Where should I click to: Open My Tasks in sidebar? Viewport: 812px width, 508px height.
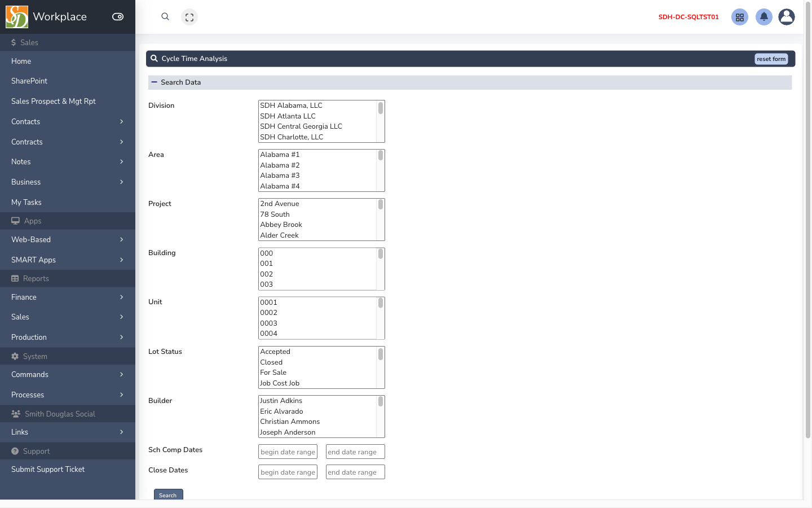click(68, 202)
